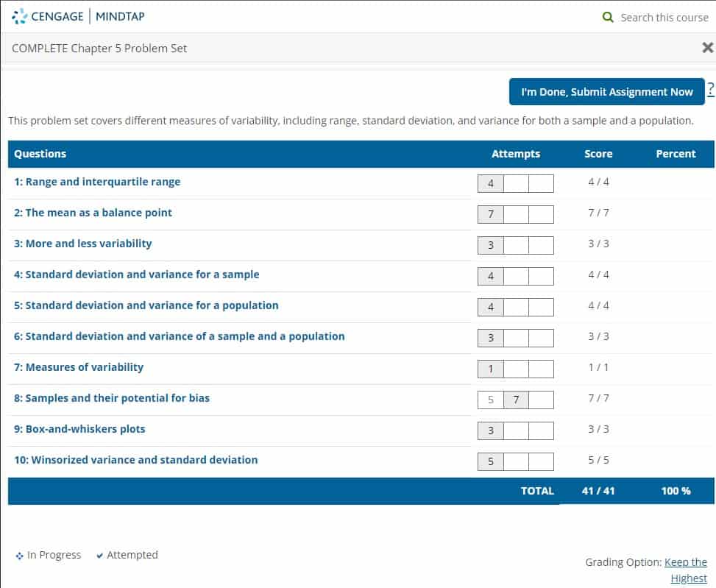
Task: Click the Attempted checkmark icon
Action: click(x=99, y=555)
